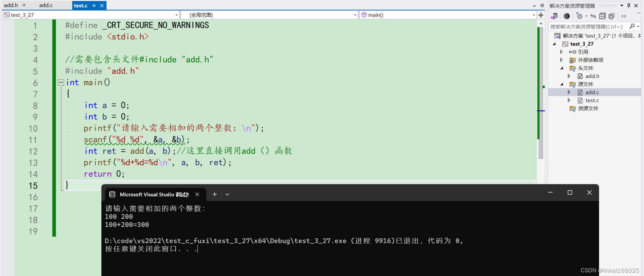The height and width of the screenshot is (276, 644).
Task: Click the 外部依赖项 folder icon
Action: (x=572, y=60)
